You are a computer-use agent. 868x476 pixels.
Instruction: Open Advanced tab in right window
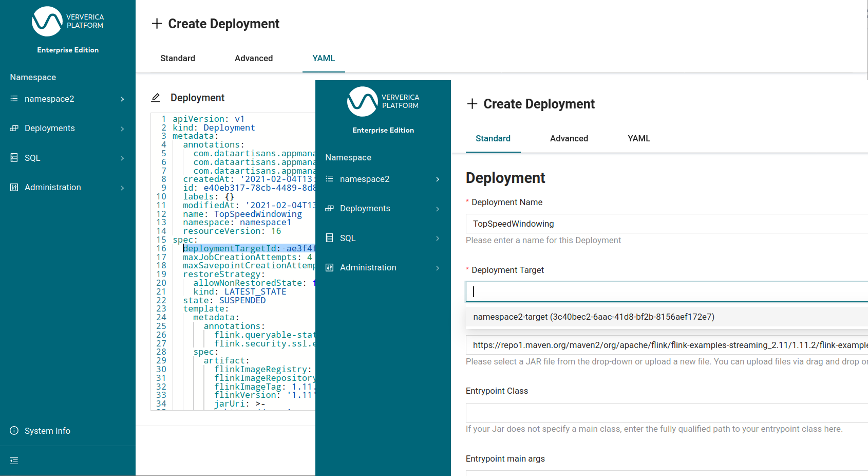coord(569,138)
